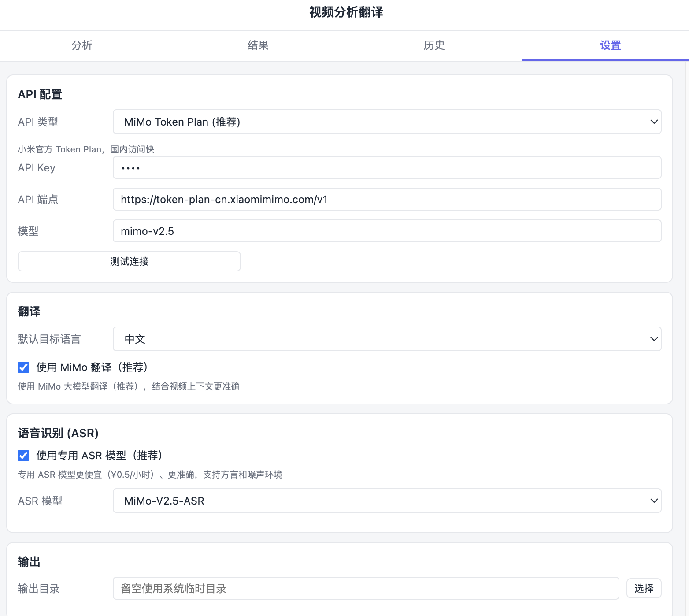Click the 测试连接 button
Image resolution: width=689 pixels, height=616 pixels.
point(129,261)
